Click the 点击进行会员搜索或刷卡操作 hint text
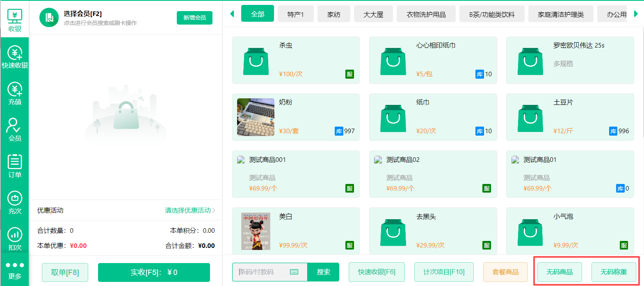Viewport: 644px width, 286px height. coord(100,23)
